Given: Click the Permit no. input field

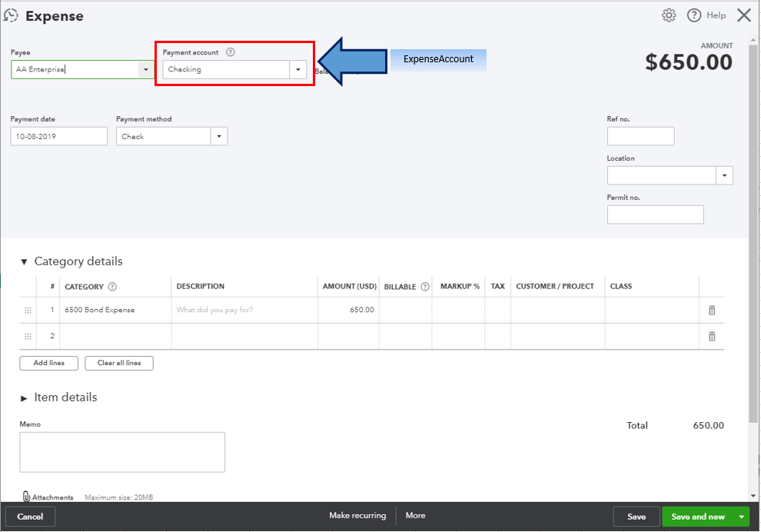Looking at the screenshot, I should pyautogui.click(x=655, y=214).
